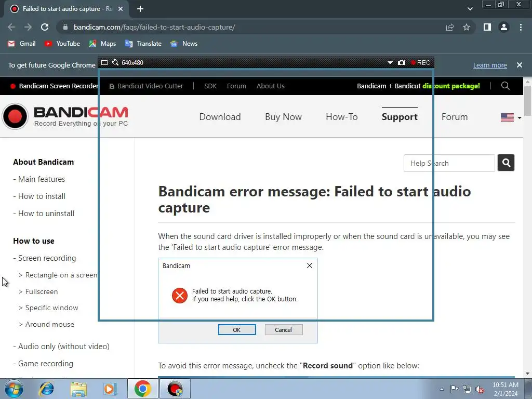Click the share page icon
Image resolution: width=532 pixels, height=399 pixels.
tap(450, 27)
